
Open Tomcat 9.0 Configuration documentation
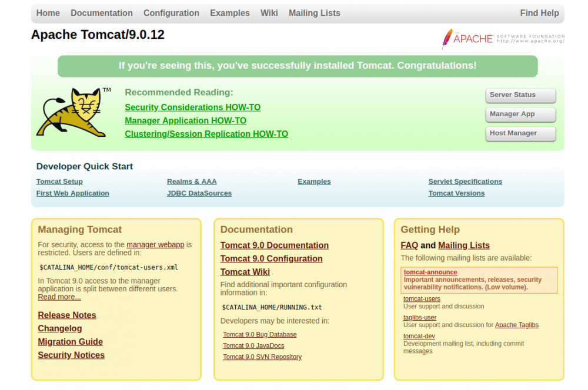(x=271, y=258)
